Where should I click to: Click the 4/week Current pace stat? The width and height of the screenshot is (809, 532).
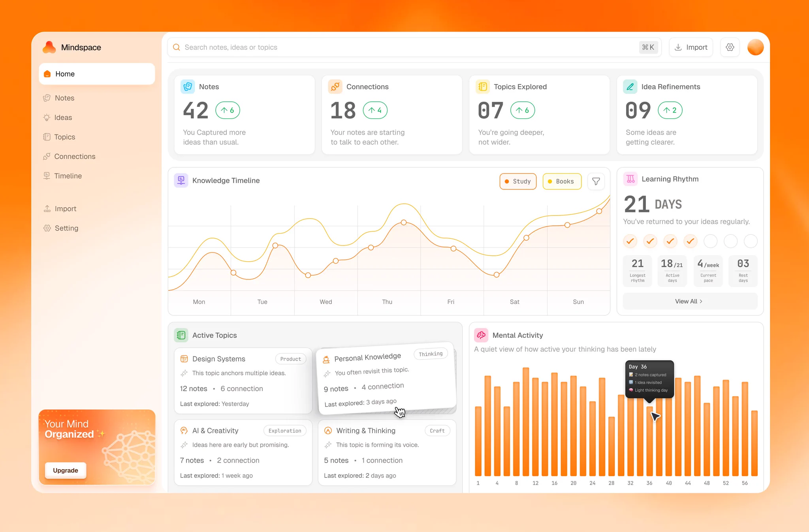point(708,271)
